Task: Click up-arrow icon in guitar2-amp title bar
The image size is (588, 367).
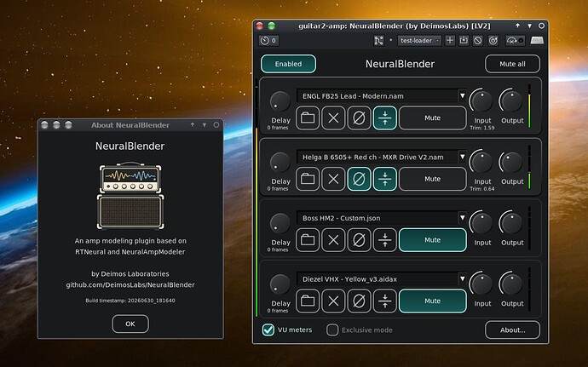Action: pos(517,26)
